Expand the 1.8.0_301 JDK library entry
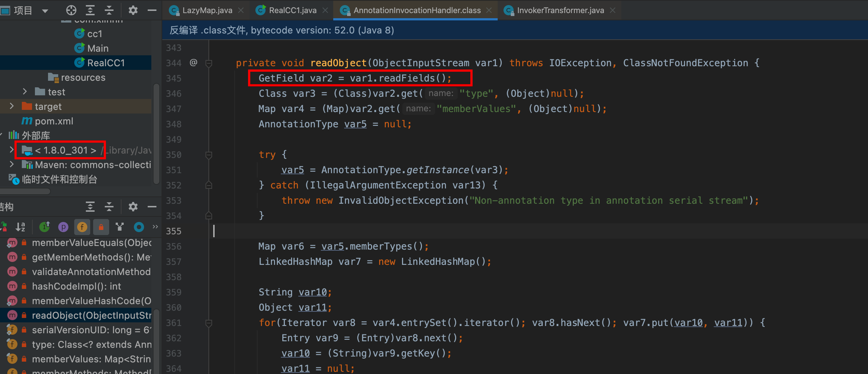868x374 pixels. [x=11, y=150]
